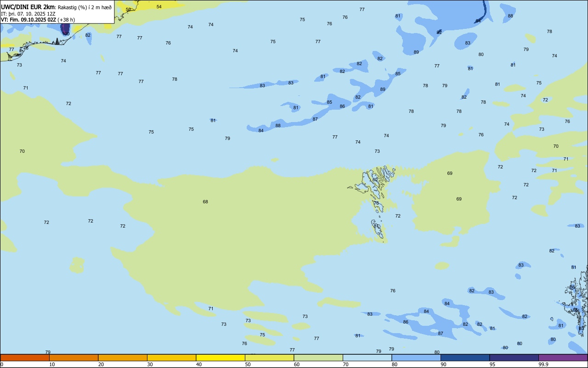Click the '68' value in the green region
Image resolution: width=588 pixels, height=368 pixels.
tap(205, 202)
